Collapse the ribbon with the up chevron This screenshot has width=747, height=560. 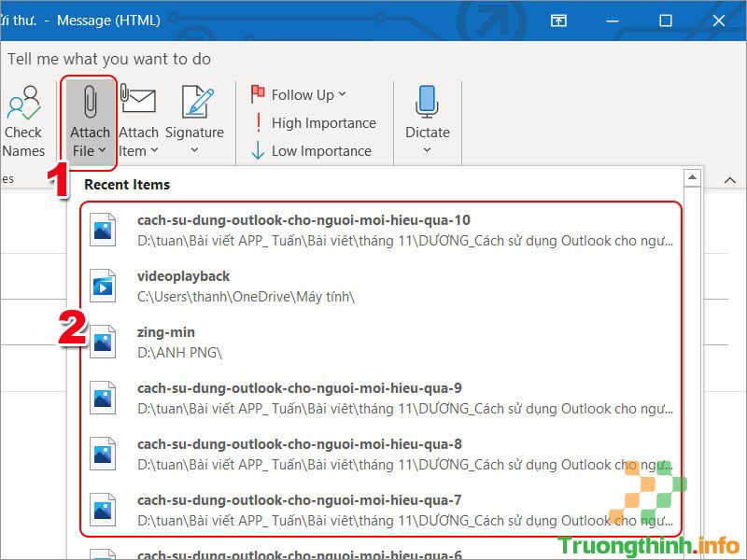[x=730, y=180]
